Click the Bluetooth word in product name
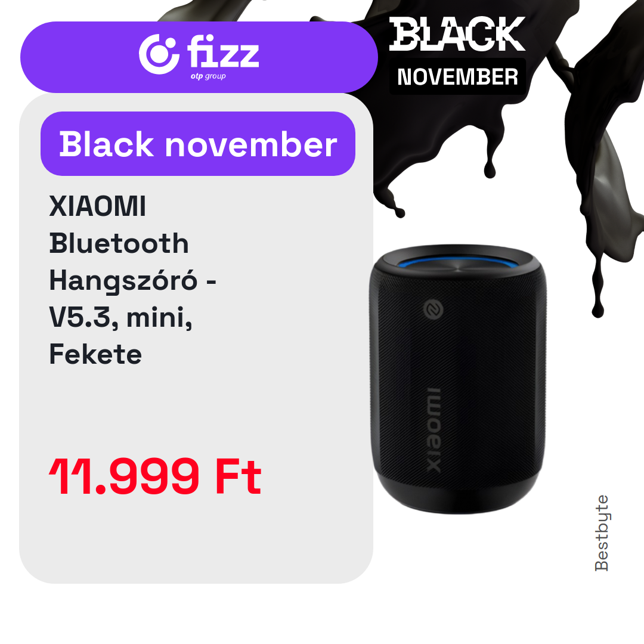The width and height of the screenshot is (644, 644). click(119, 243)
